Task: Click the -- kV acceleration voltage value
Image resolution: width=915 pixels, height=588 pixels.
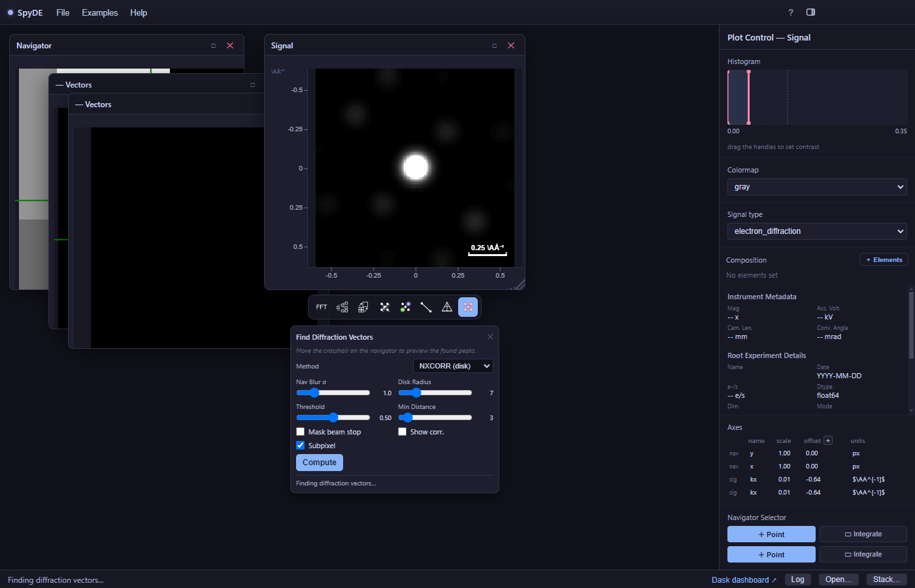Action: (x=825, y=317)
